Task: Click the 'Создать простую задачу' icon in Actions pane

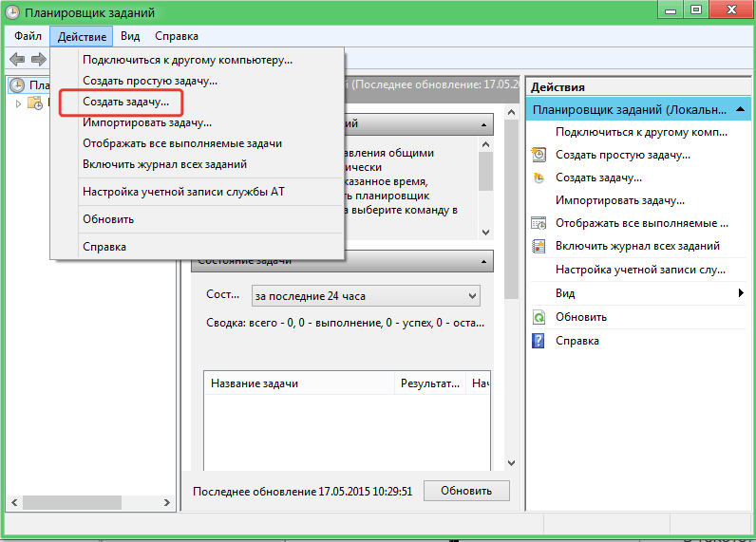Action: click(539, 155)
